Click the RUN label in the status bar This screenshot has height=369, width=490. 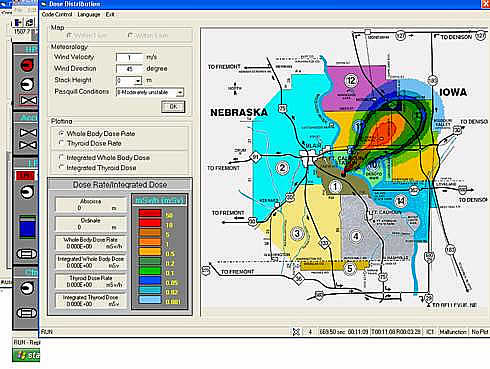coord(47,332)
